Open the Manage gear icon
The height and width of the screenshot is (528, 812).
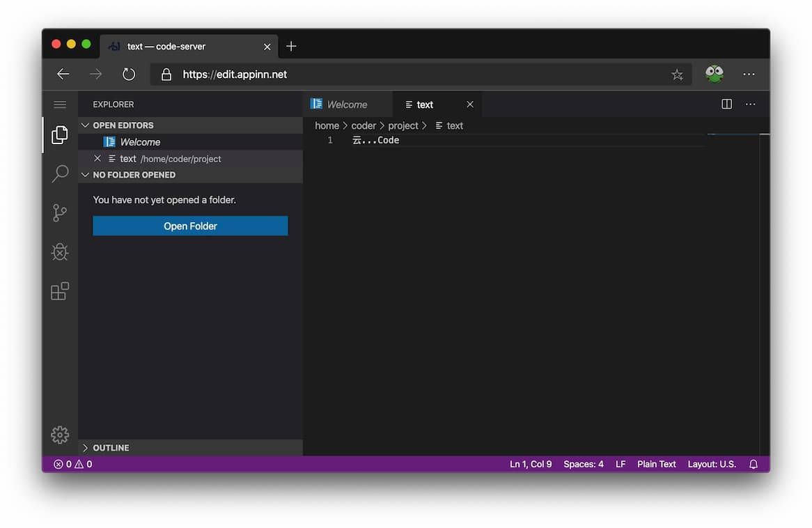coord(60,435)
